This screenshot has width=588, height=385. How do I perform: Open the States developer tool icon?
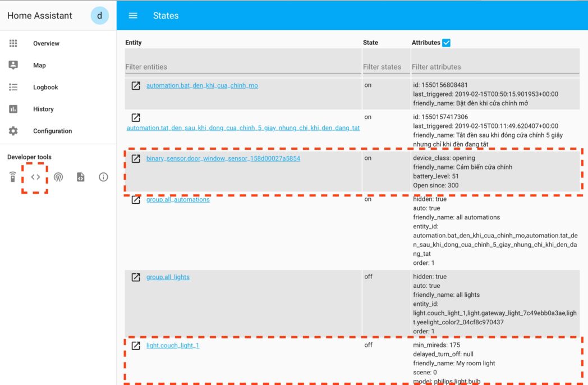pos(35,177)
